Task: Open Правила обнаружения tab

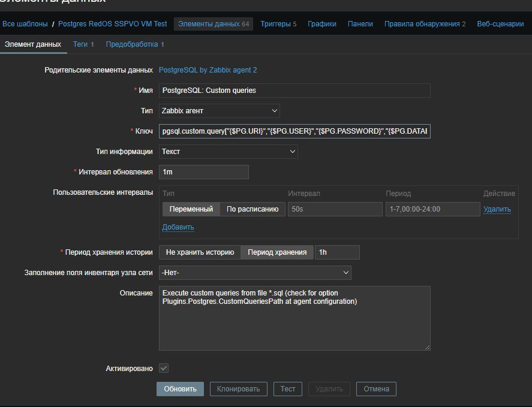Action: pyautogui.click(x=425, y=24)
